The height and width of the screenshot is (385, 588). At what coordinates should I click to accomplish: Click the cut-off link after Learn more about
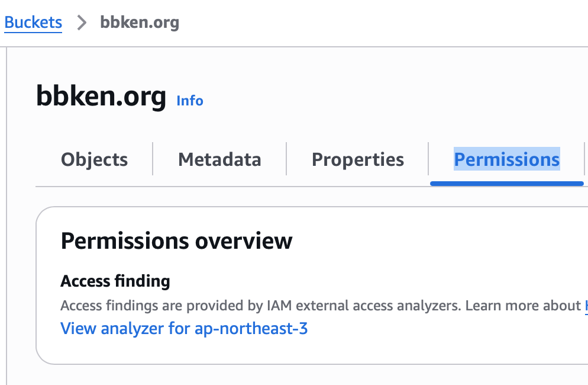pyautogui.click(x=586, y=306)
